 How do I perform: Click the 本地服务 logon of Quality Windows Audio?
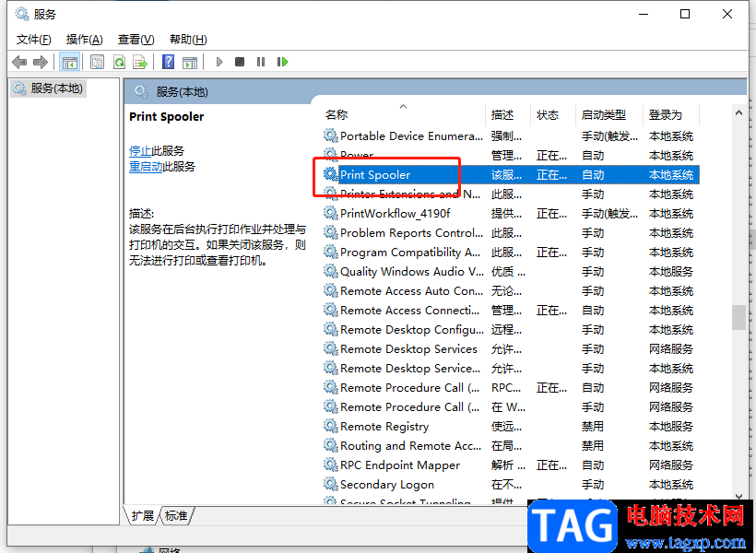pos(670,272)
